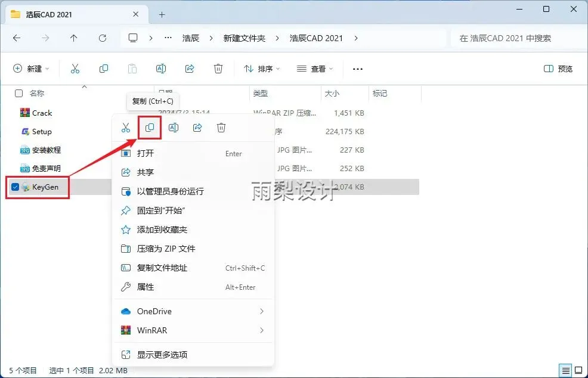Viewport: 588px width, 378px height.
Task: Click the Cut scissors icon in the context menu
Action: click(126, 128)
